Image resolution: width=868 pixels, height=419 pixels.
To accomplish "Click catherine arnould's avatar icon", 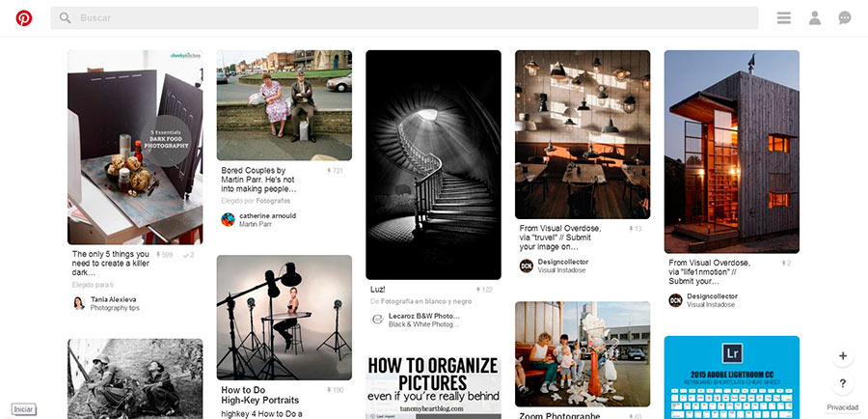I will click(x=228, y=219).
